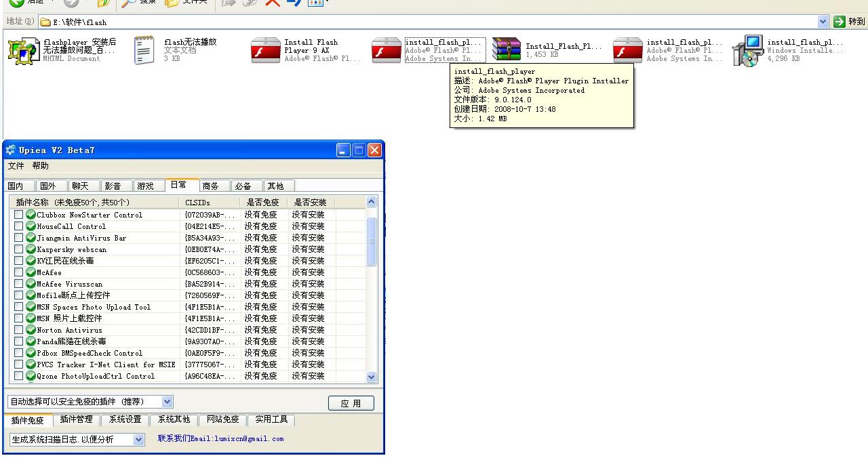868x458 pixels.
Task: Click green check icon beside Pdbox BMSpeedCheck Control
Action: tap(31, 353)
